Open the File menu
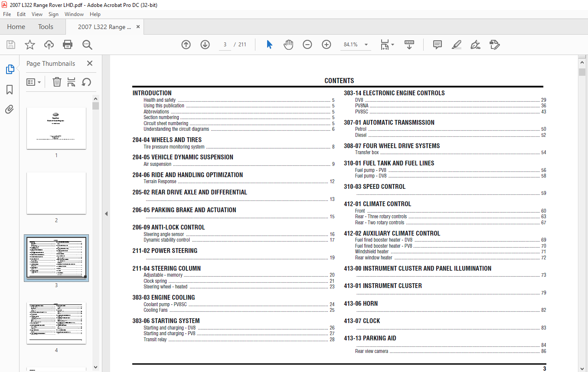588x372 pixels. [x=7, y=14]
